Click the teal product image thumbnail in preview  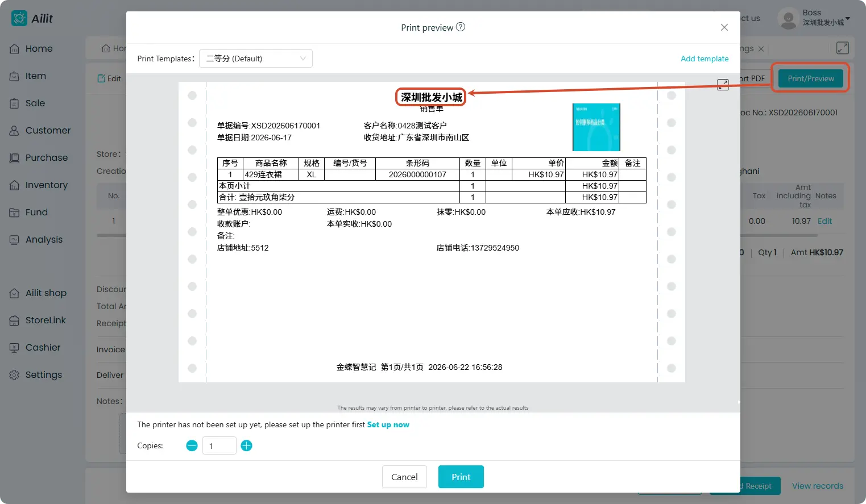[x=596, y=127]
